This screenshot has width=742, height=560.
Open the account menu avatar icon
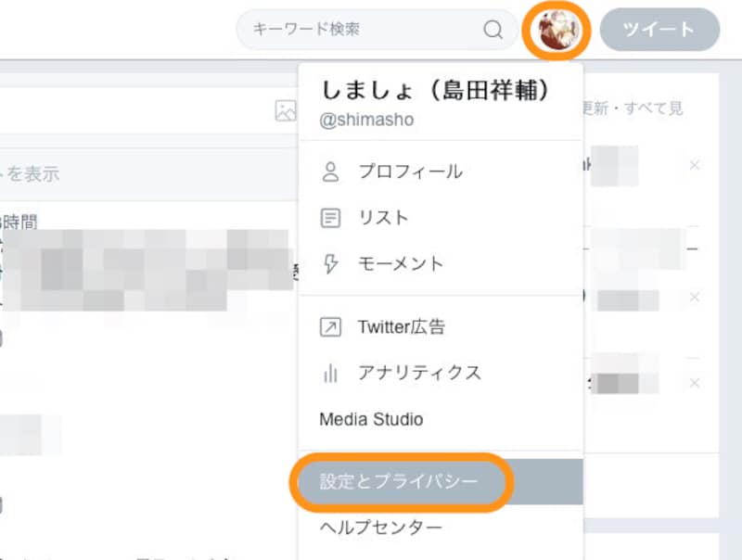557,30
